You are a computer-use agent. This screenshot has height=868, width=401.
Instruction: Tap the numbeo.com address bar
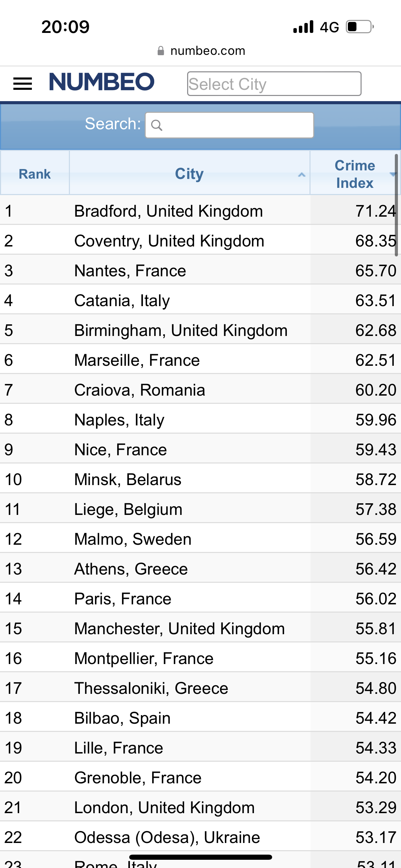[x=208, y=51]
